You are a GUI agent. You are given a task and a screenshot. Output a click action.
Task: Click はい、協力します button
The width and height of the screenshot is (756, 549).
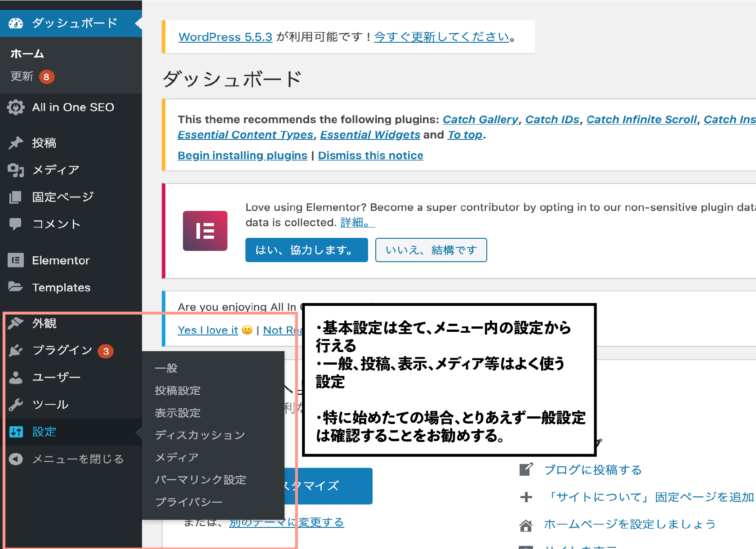point(307,250)
